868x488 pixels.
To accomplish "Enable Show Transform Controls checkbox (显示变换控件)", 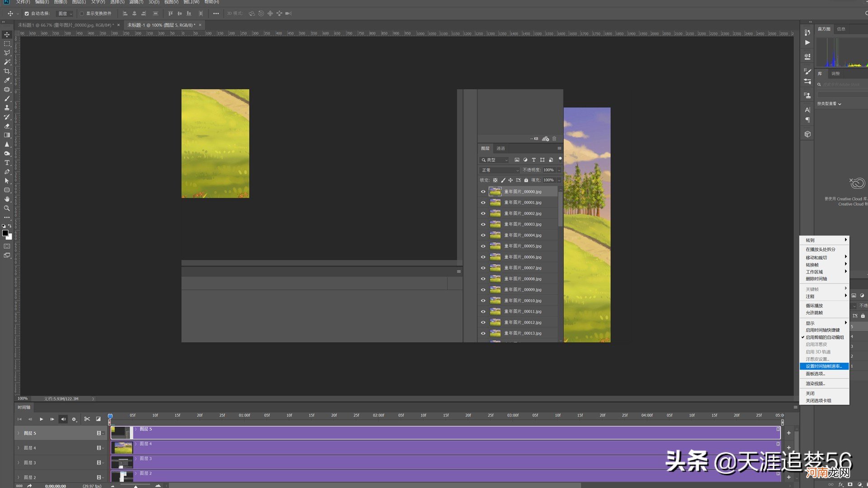I will (x=82, y=14).
